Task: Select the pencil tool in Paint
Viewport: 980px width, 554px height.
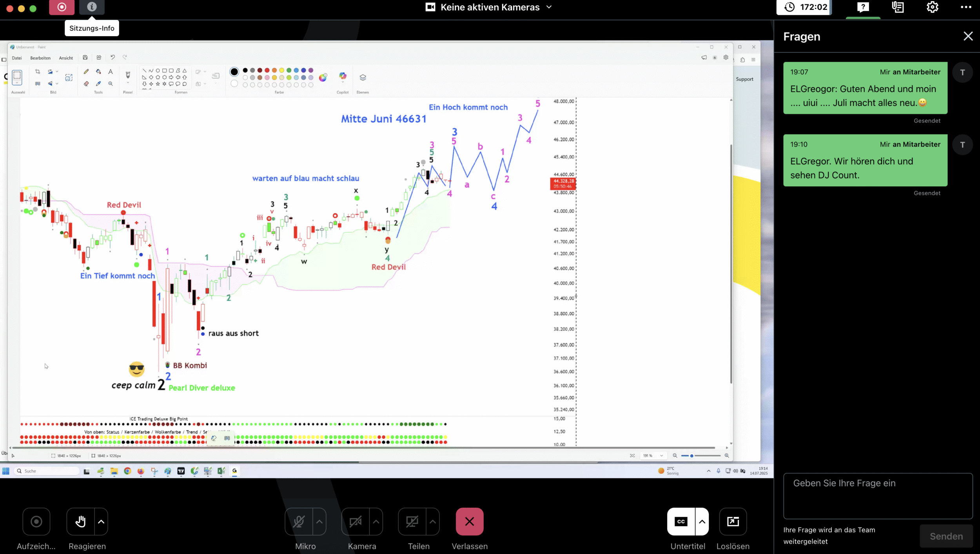Action: pos(86,71)
